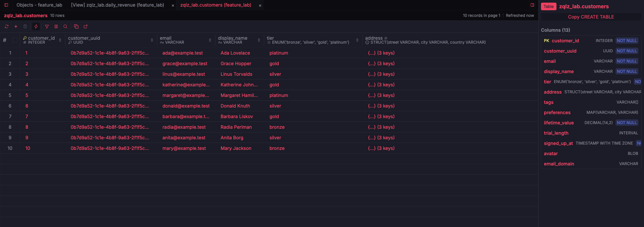The width and height of the screenshot is (644, 227).
Task: Close the zqlz_lab.customers tab
Action: point(260,5)
